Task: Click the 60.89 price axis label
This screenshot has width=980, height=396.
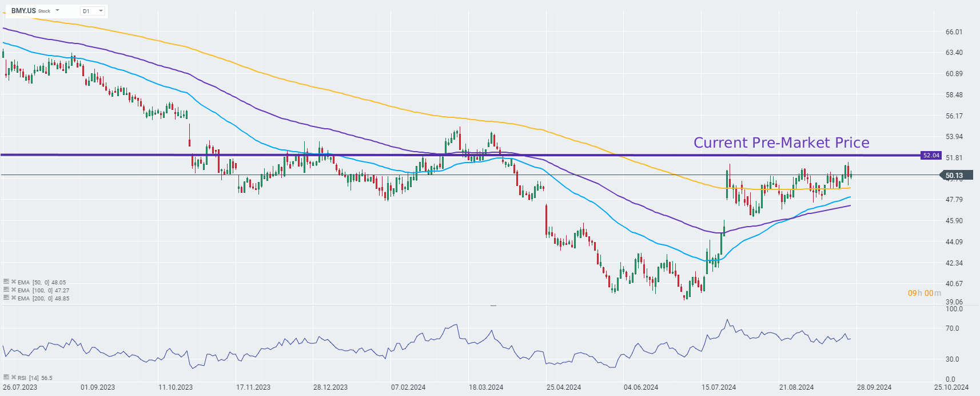Action: [954, 74]
